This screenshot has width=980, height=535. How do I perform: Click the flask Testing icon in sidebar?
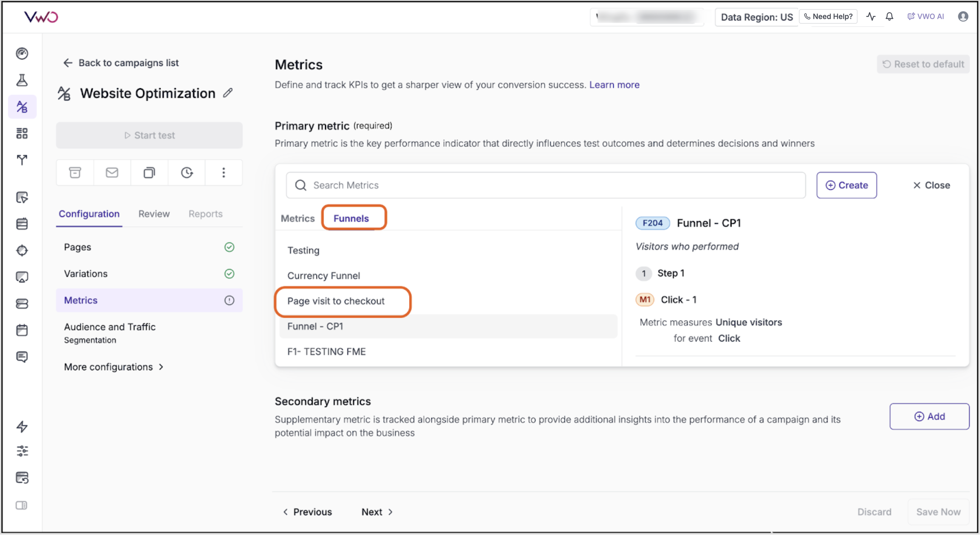click(x=22, y=80)
